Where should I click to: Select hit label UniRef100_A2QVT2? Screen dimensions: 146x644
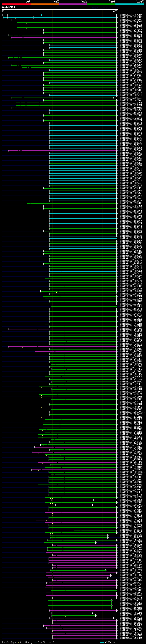click(131, 344)
